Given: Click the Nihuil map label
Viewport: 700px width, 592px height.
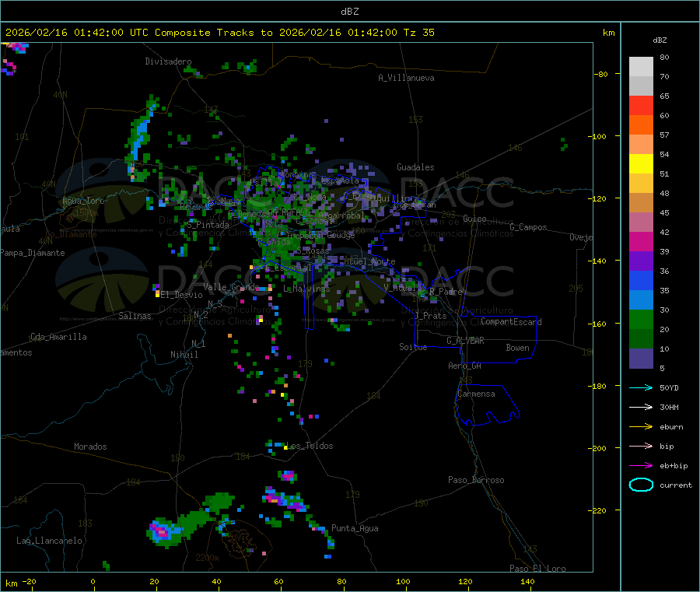Looking at the screenshot, I should [x=184, y=355].
